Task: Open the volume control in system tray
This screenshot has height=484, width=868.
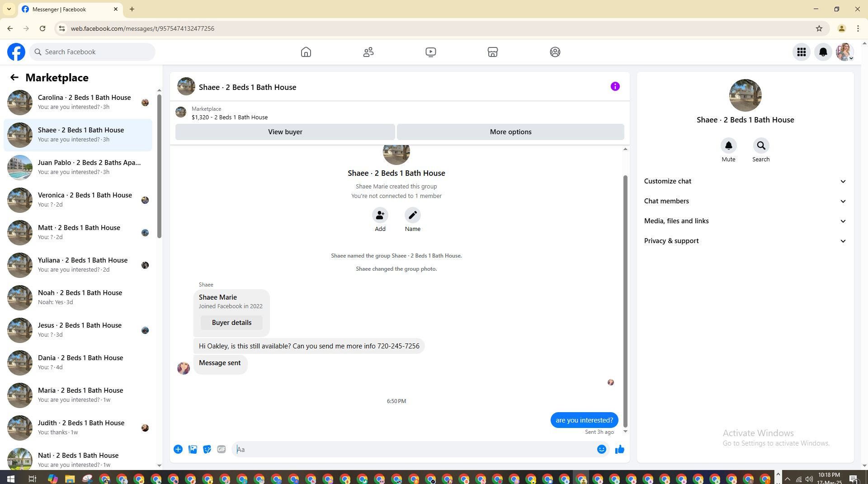Action: 809,479
